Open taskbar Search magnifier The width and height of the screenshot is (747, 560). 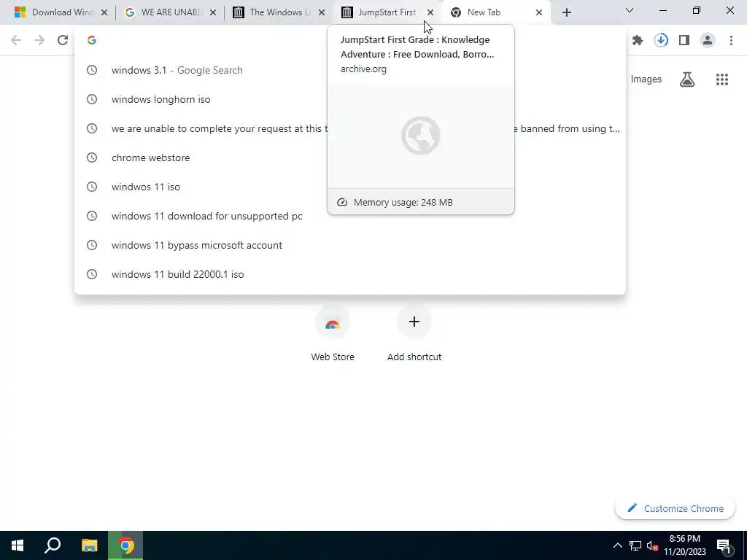(53, 545)
